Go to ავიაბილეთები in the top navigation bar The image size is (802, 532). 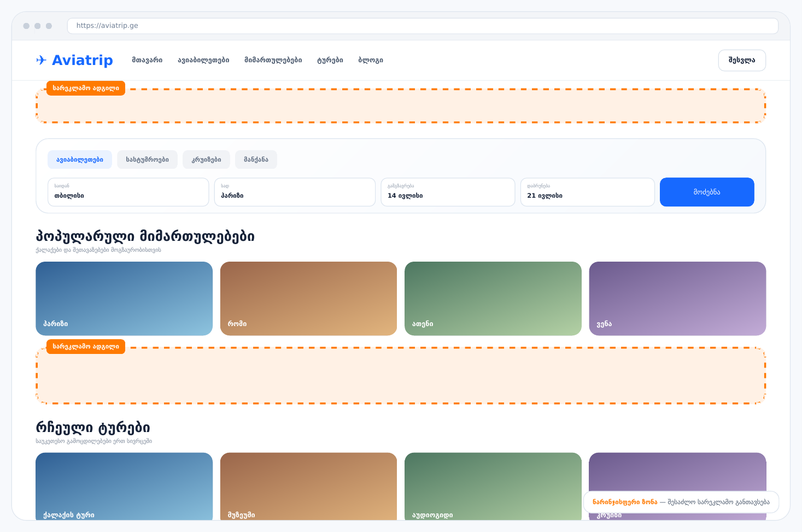(x=203, y=60)
